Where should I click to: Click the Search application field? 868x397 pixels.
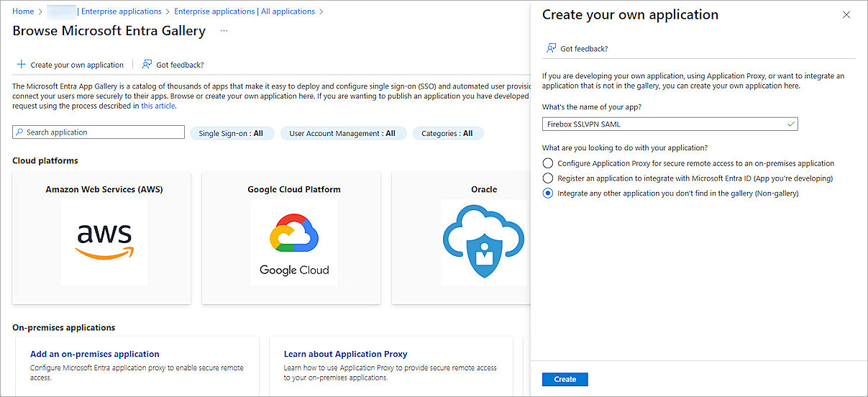point(99,132)
